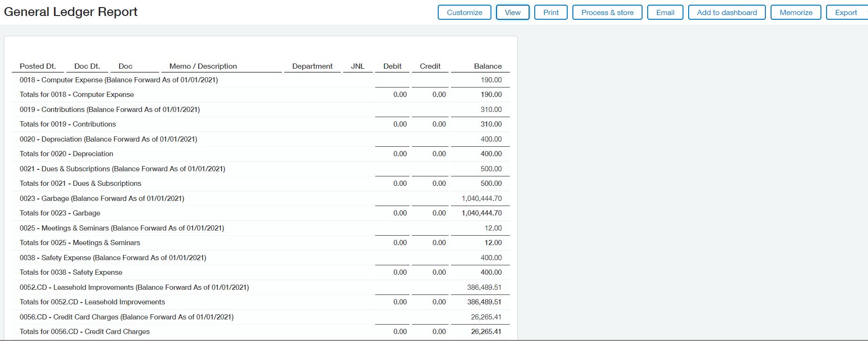The height and width of the screenshot is (342, 868).
Task: Click the Customize button
Action: 464,13
